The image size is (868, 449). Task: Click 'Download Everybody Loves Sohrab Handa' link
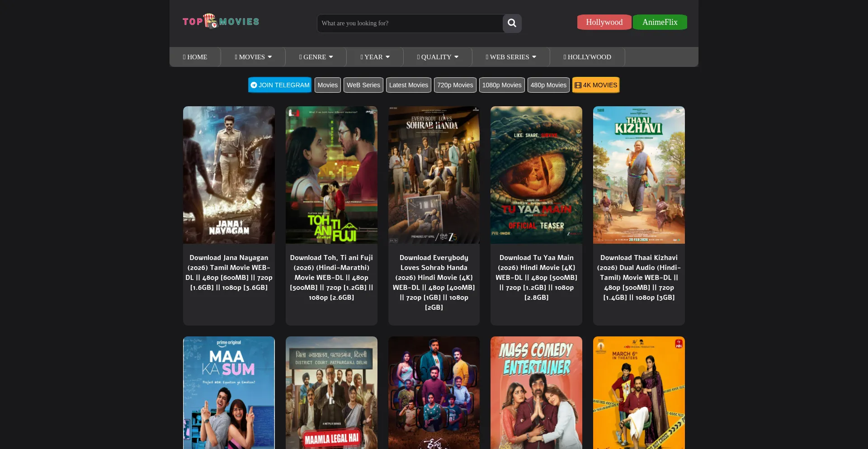coord(434,283)
